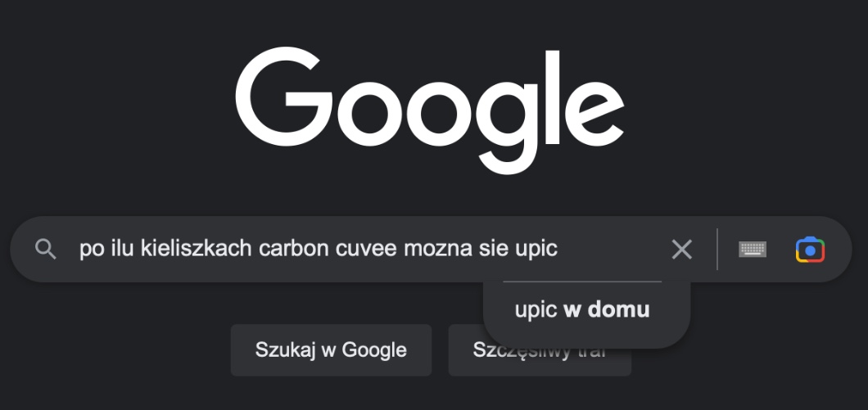
Task: Select the "upic w domu" autocomplete suggestion
Action: click(582, 310)
